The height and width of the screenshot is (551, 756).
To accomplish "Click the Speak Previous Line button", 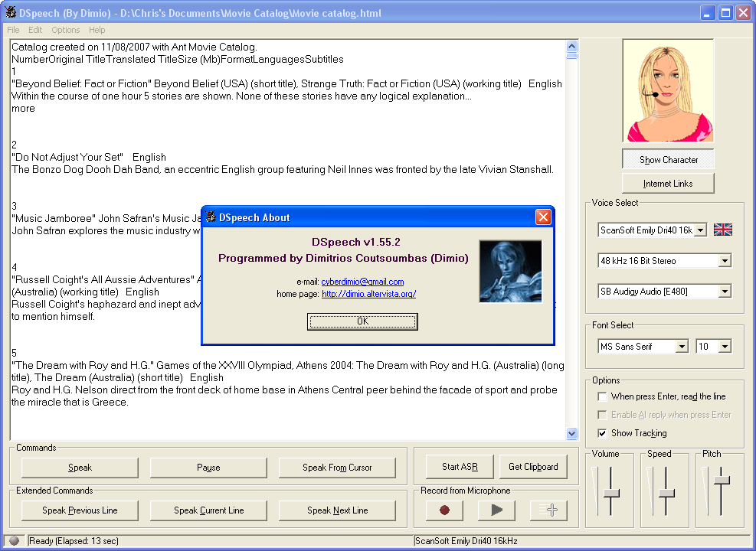I will 80,510.
